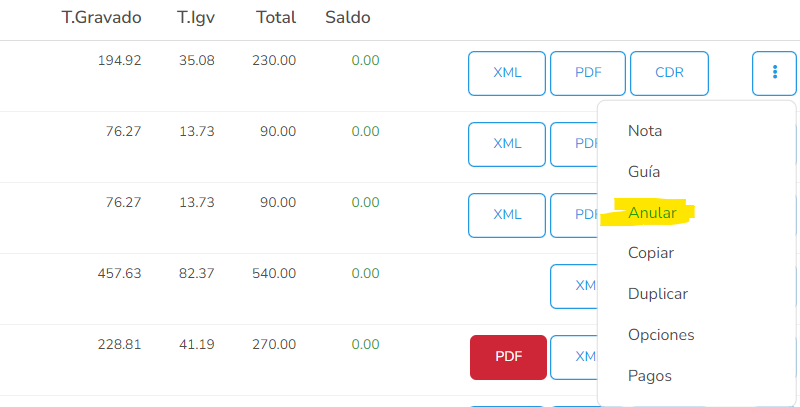This screenshot has height=407, width=800.
Task: Download XML for first 90.00 row
Action: pyautogui.click(x=507, y=144)
